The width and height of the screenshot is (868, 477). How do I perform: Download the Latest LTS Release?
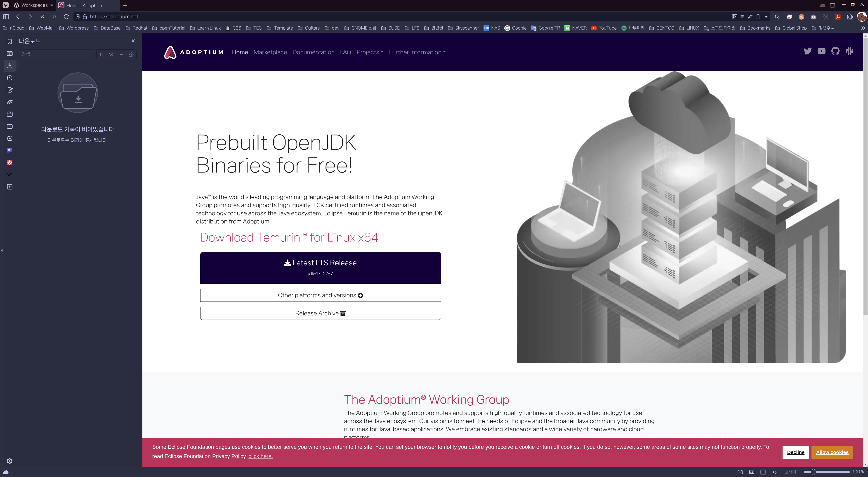tap(320, 268)
